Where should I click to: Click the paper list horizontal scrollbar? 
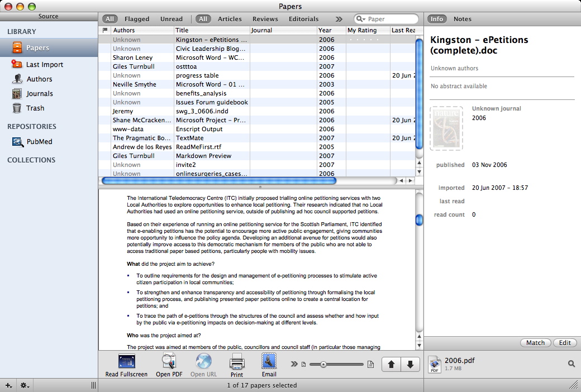click(219, 181)
